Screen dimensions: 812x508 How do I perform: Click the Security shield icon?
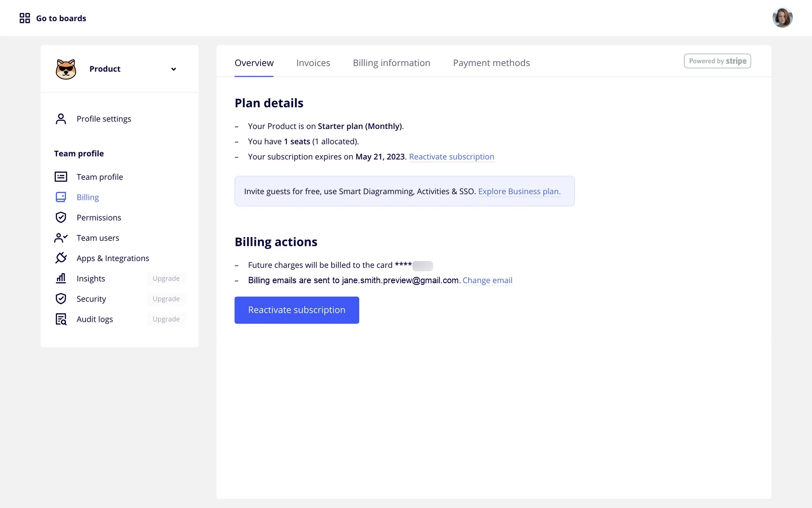[x=61, y=299]
